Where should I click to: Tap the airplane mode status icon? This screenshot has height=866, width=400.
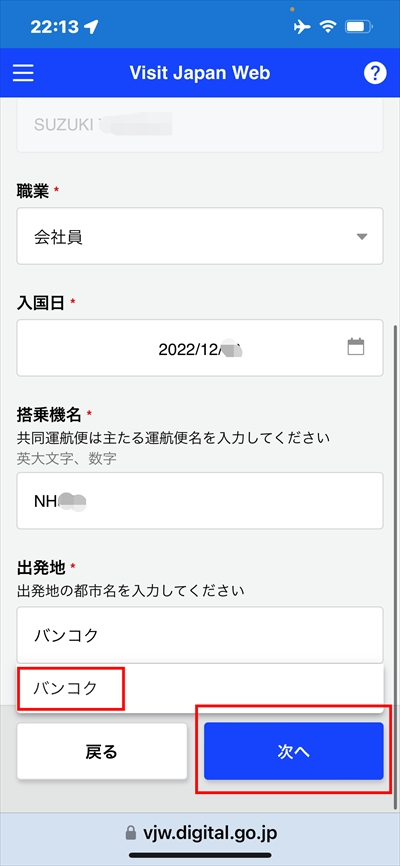coord(302,27)
